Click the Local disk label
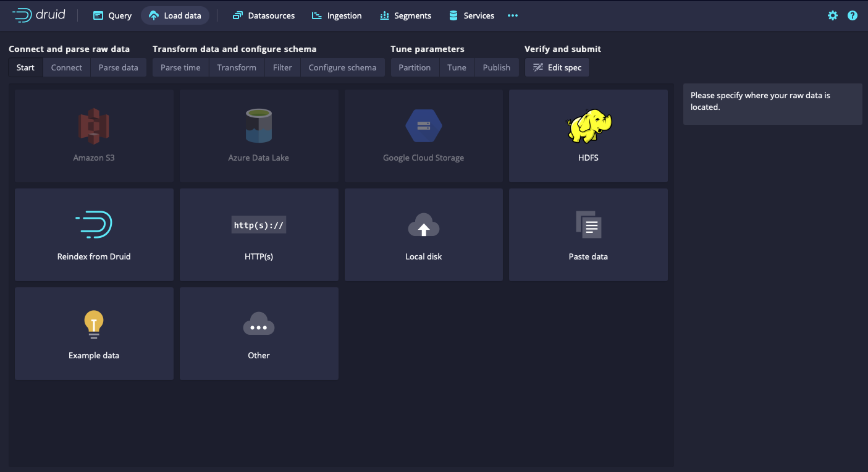The width and height of the screenshot is (868, 472). [424, 256]
